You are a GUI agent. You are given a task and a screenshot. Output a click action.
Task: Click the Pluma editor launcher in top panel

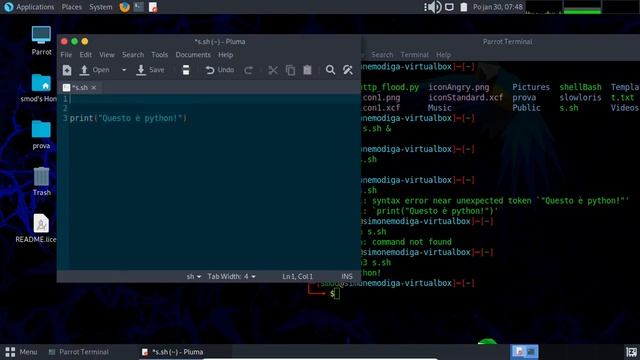153,7
